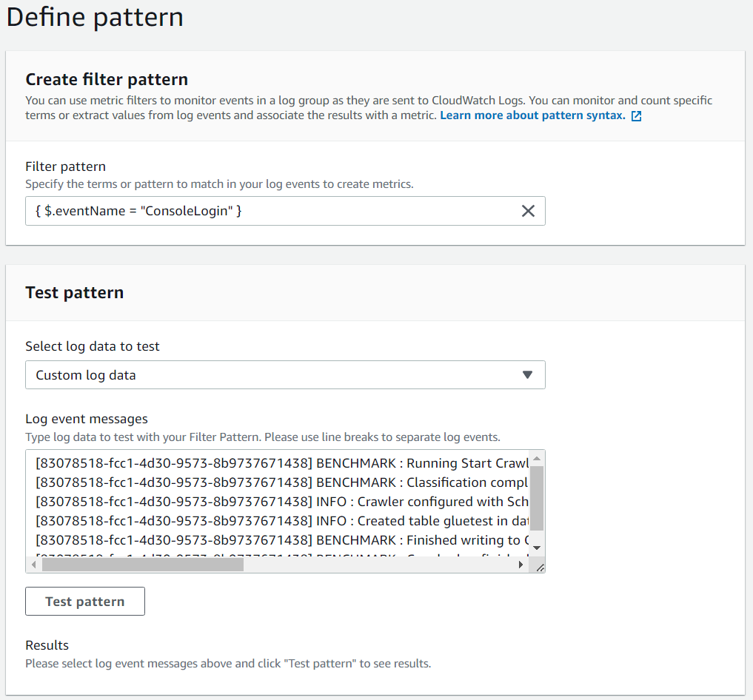
Task: Click the INFO Crawler configured log line
Action: pos(281,502)
